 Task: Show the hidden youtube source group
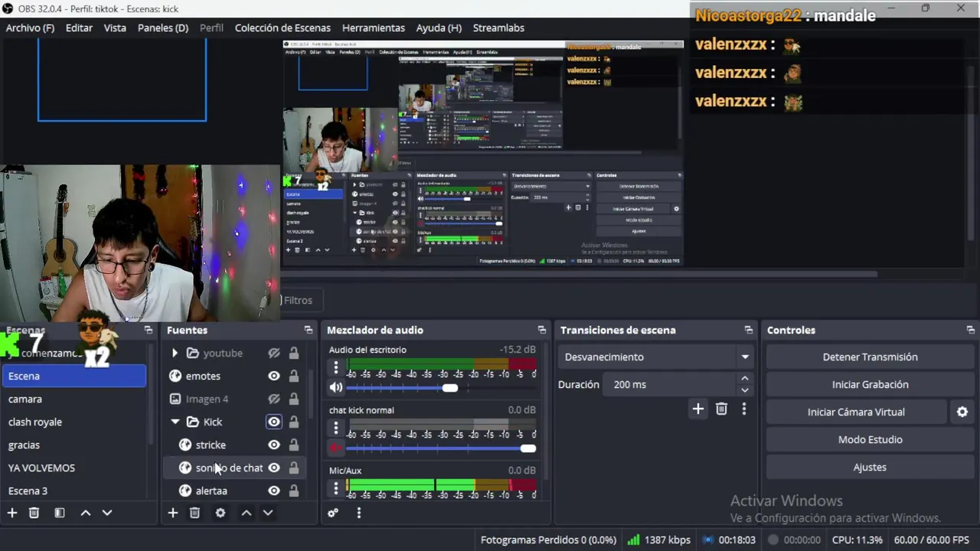point(274,353)
